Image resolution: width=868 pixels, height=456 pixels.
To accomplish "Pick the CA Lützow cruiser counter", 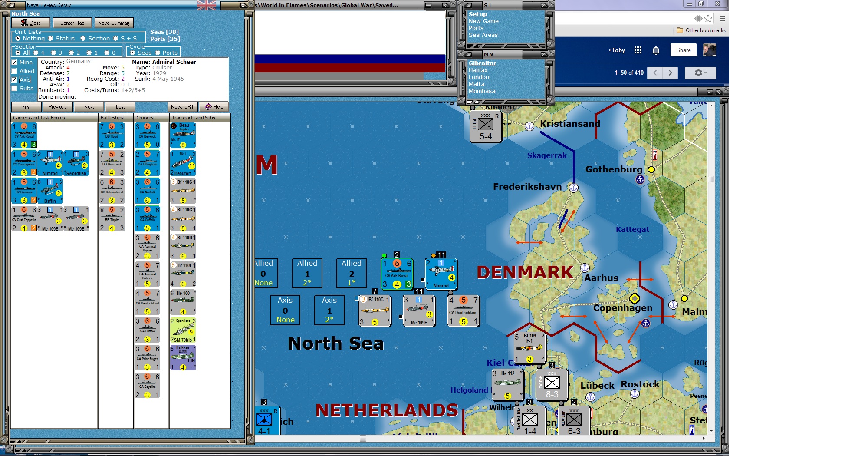I will click(148, 330).
